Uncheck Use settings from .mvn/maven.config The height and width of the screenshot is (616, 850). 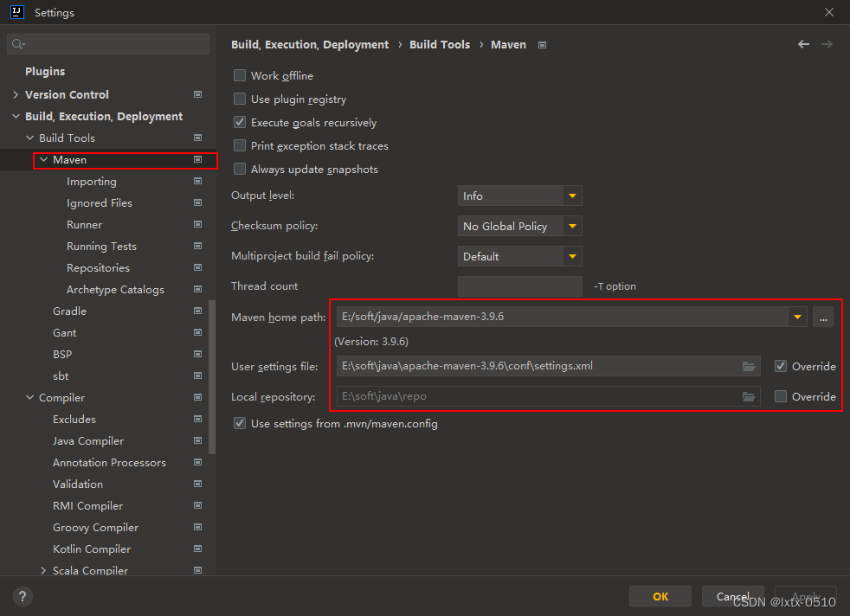[x=240, y=423]
